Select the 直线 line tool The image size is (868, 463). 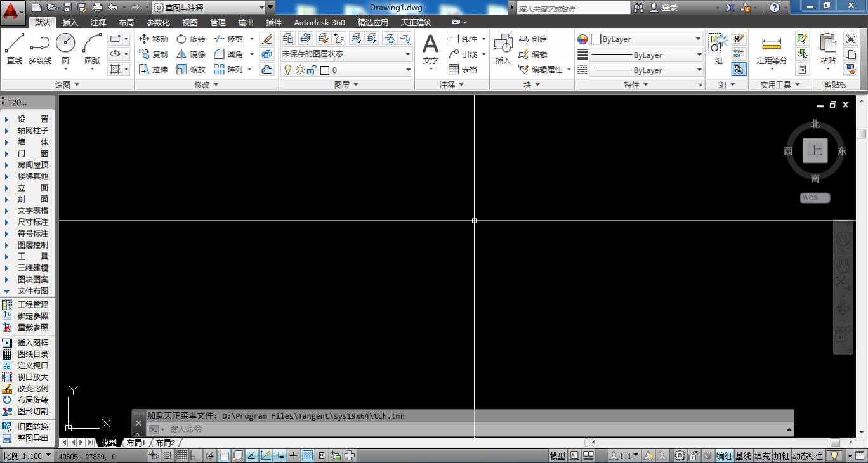[15, 49]
